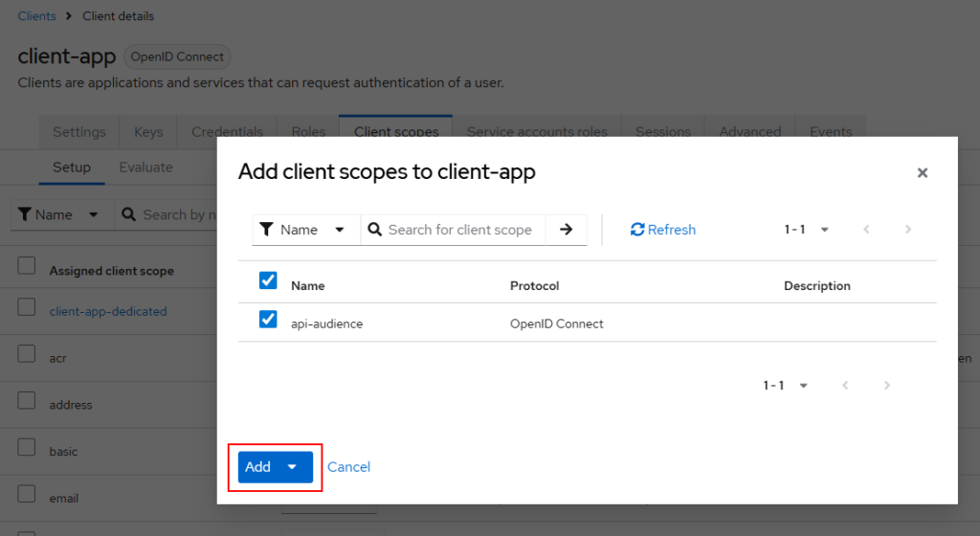Click the Cancel link

348,467
